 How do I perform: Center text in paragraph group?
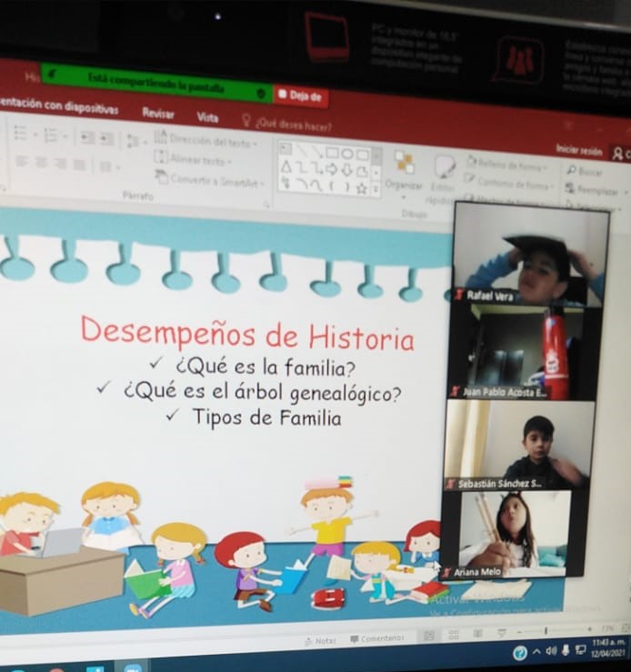pyautogui.click(x=41, y=163)
